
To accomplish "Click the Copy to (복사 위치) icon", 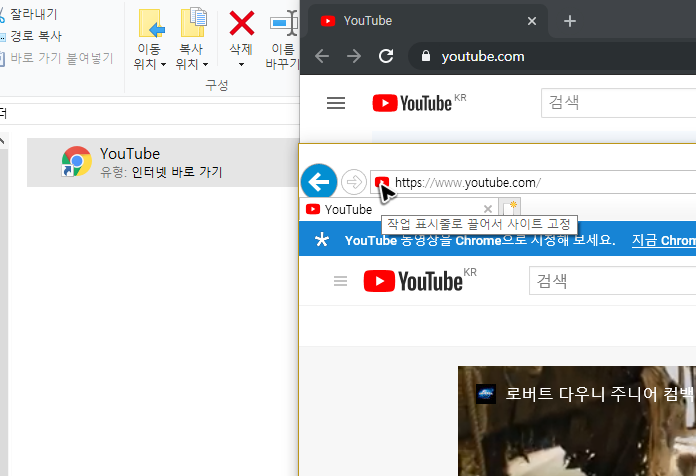I will [x=194, y=22].
